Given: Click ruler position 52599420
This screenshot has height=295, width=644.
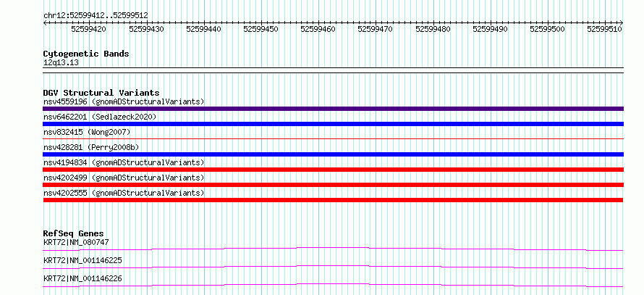Looking at the screenshot, I should pos(89,29).
